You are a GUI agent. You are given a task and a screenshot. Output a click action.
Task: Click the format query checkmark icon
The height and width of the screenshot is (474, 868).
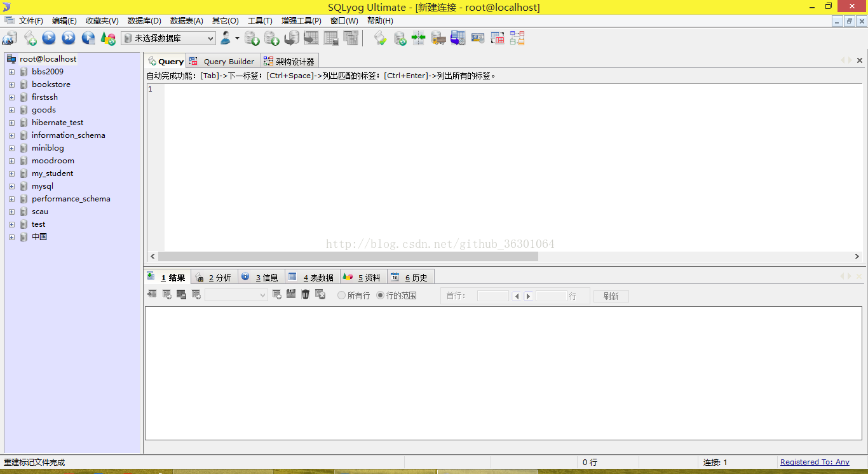point(381,38)
